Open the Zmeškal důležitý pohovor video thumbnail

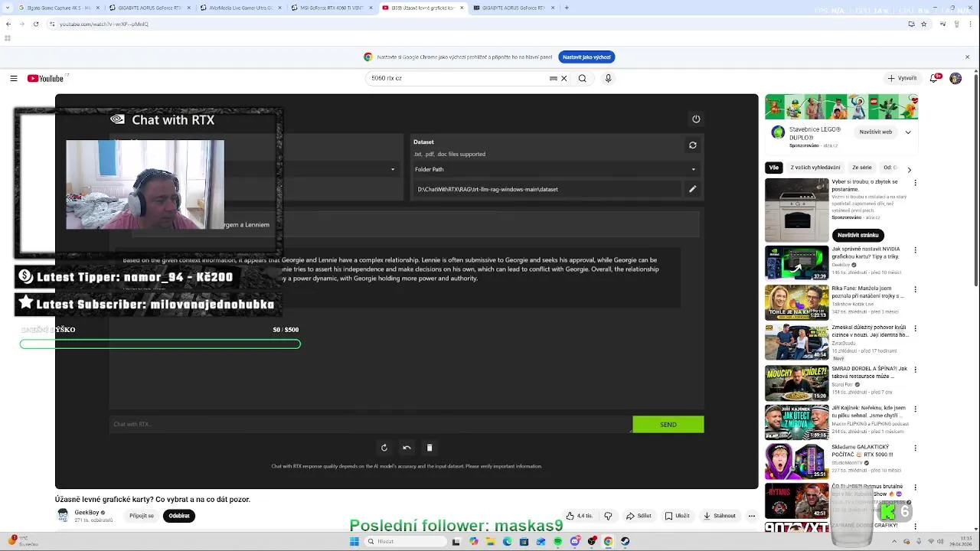796,342
